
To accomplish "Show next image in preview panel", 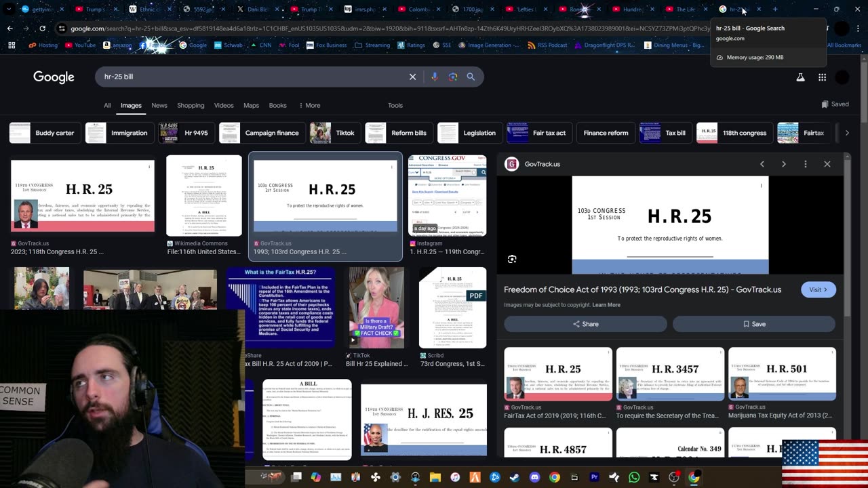I will coord(784,164).
